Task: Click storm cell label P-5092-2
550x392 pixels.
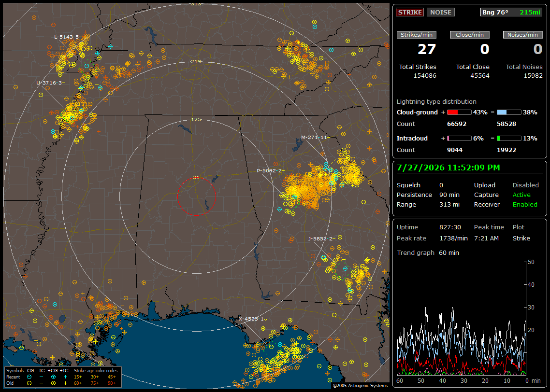Action: (271, 171)
